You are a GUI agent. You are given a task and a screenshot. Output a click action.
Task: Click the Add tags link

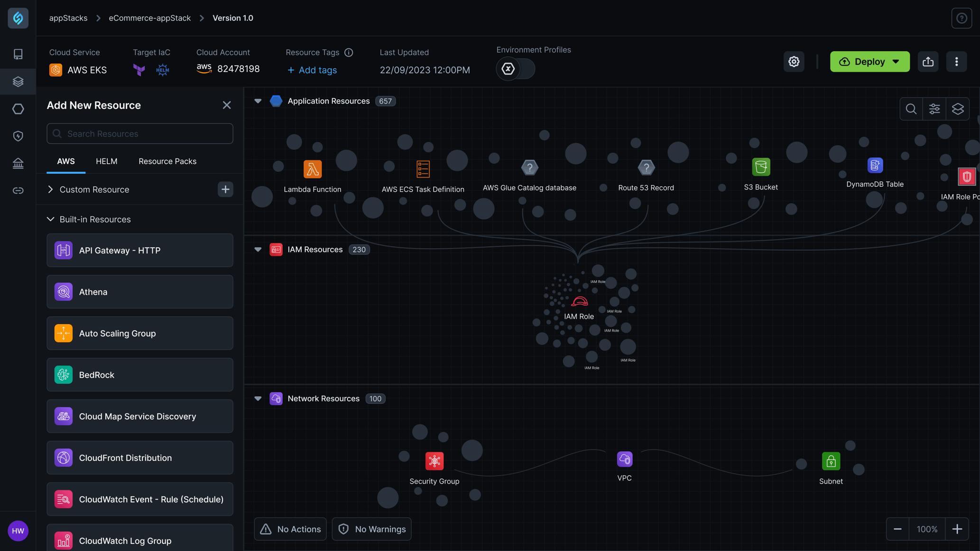(x=312, y=70)
